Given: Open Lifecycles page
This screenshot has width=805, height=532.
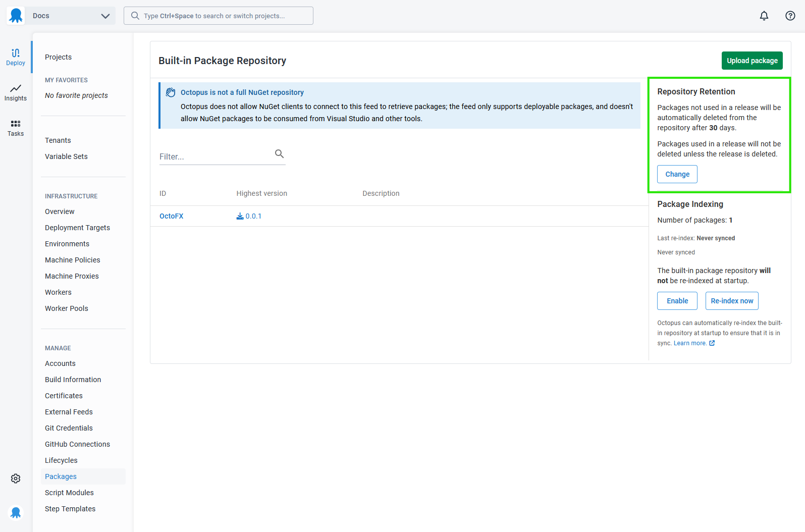Looking at the screenshot, I should [x=61, y=460].
